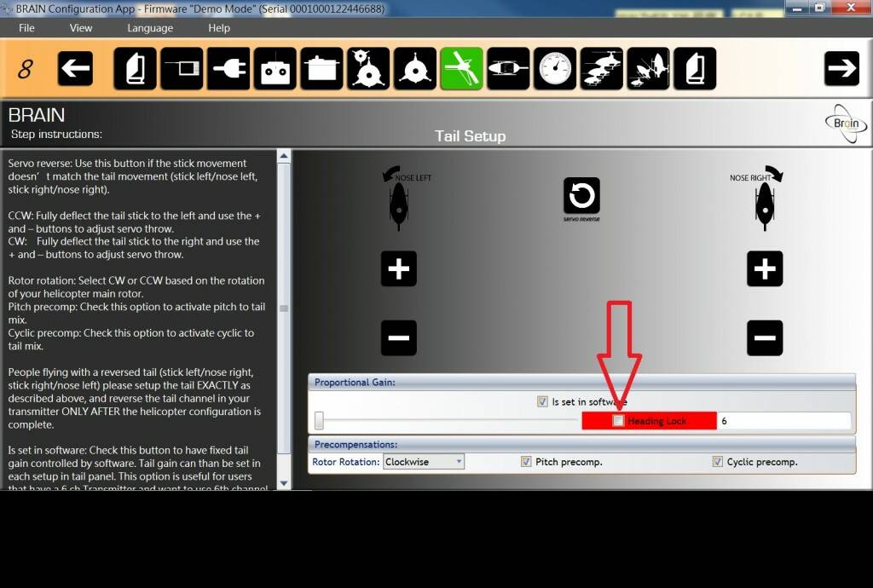
Task: Open the Language menu
Action: (x=150, y=28)
